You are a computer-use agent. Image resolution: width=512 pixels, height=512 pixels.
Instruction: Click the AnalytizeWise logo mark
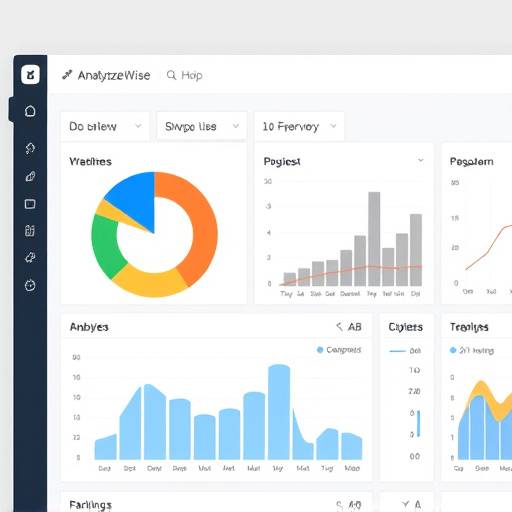tap(67, 75)
